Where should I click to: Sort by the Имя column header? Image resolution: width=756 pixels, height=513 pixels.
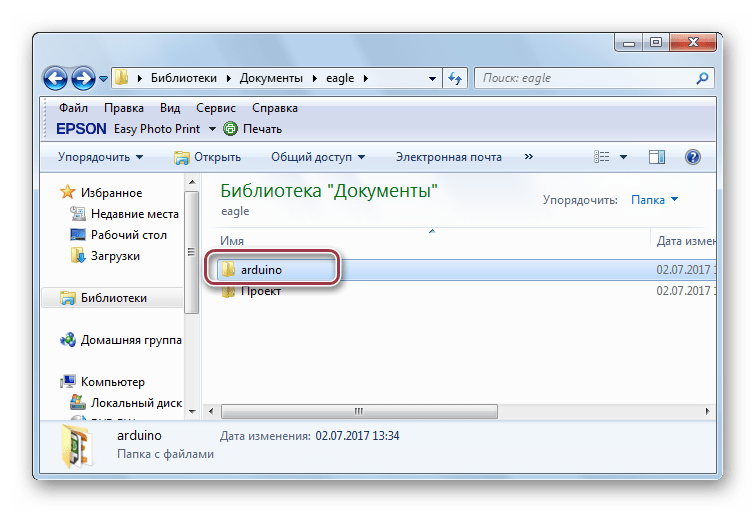tap(232, 241)
